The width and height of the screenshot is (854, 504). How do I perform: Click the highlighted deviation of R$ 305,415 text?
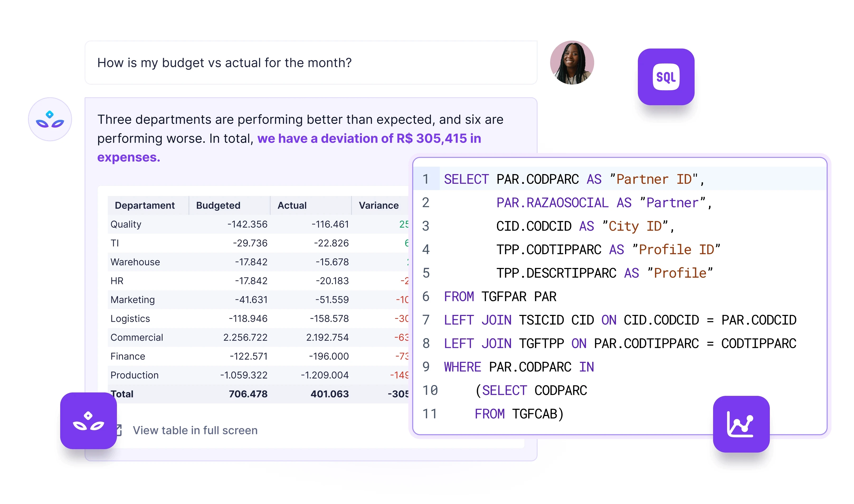point(289,148)
